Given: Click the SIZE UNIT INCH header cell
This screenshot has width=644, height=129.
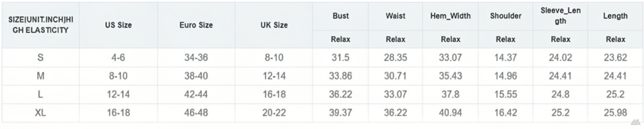Looking at the screenshot, I should click(x=40, y=25).
